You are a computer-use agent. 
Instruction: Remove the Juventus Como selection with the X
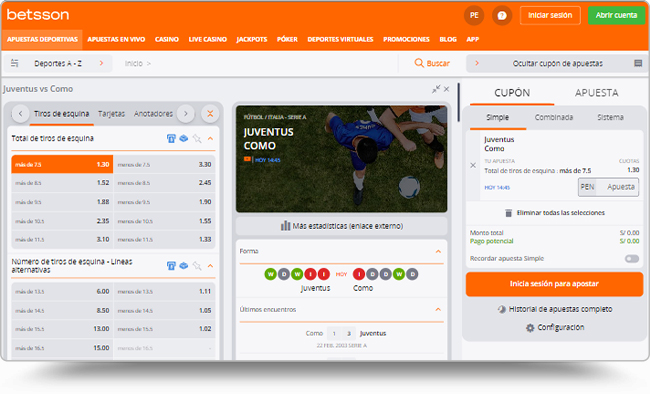(473, 165)
